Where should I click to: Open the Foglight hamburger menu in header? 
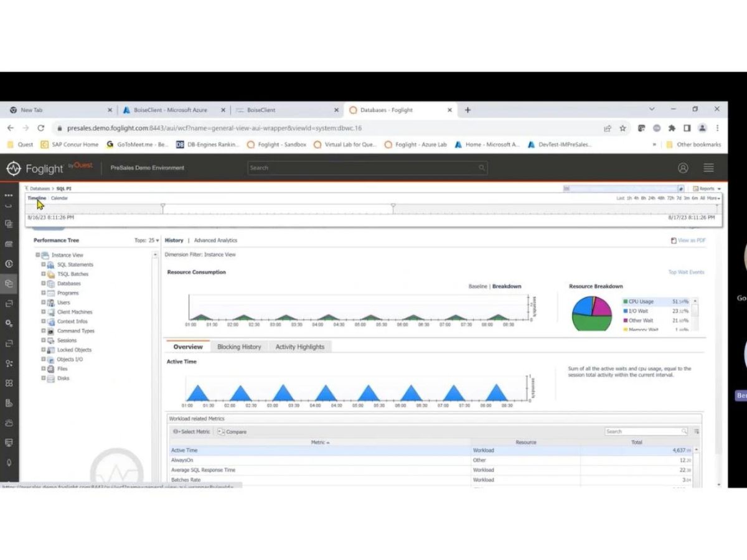[x=708, y=168]
